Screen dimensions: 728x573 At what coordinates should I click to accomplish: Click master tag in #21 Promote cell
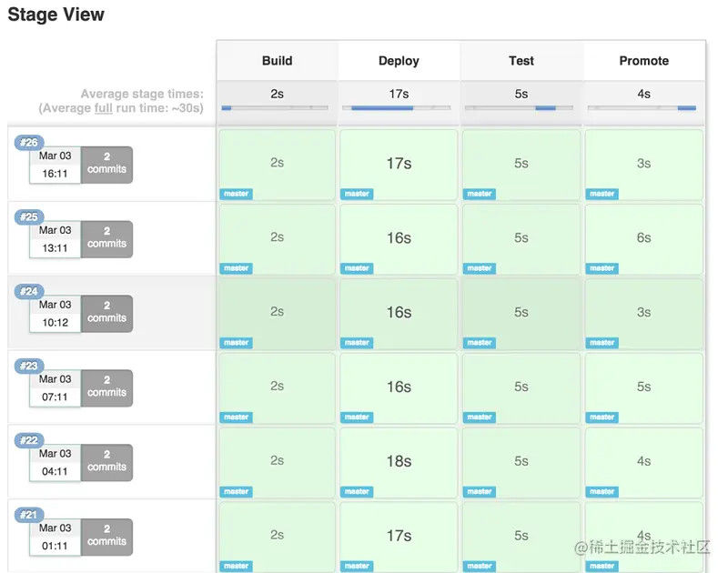coord(602,566)
